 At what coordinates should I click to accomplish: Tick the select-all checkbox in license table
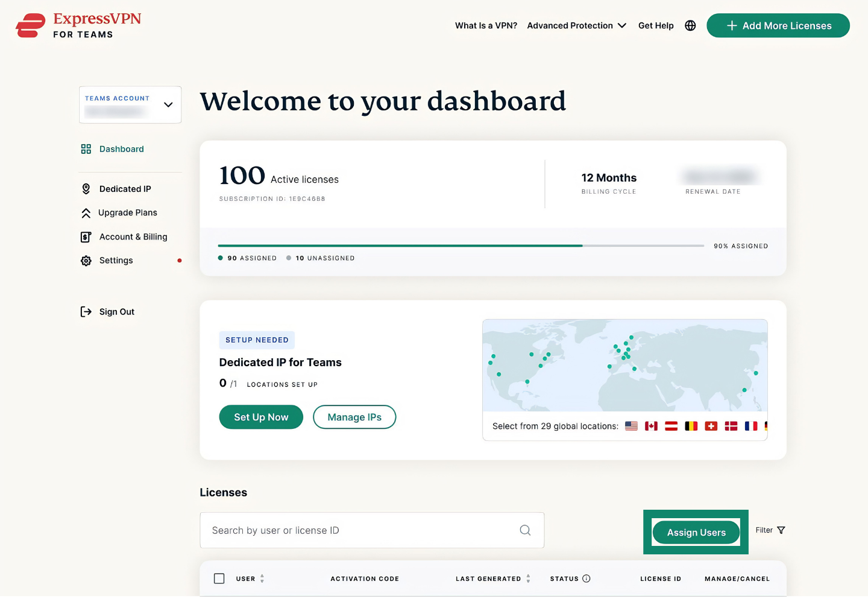[219, 578]
